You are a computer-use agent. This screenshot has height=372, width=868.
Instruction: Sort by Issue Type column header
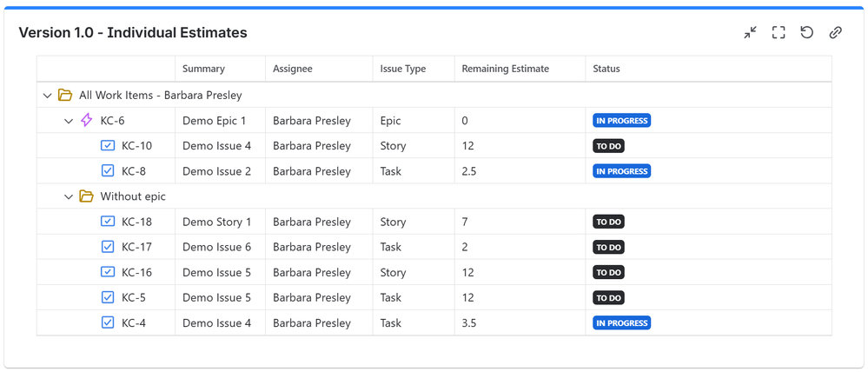[x=403, y=70]
